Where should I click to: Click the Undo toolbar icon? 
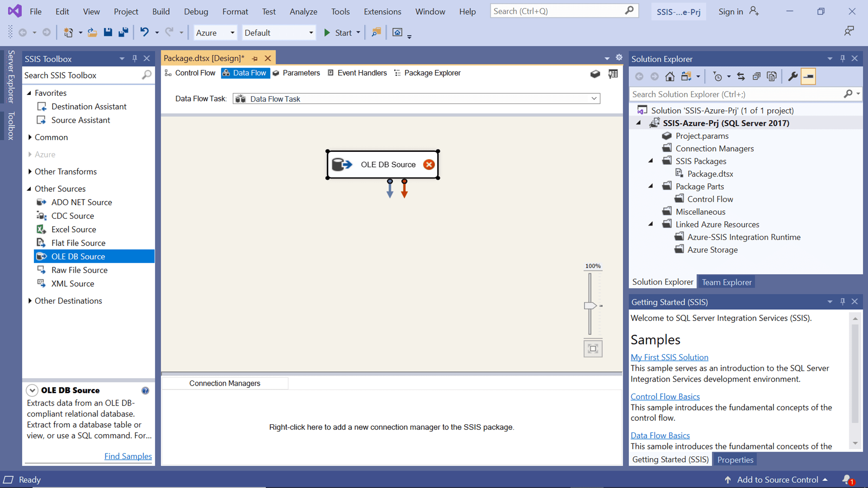(145, 33)
